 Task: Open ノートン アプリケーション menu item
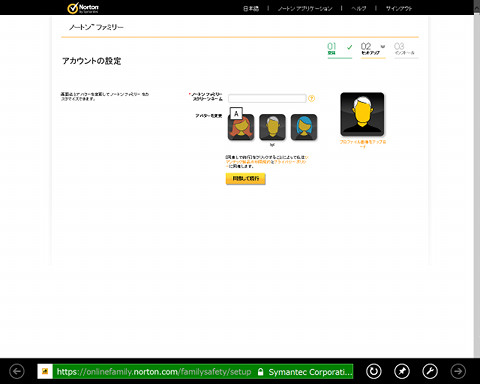tap(305, 8)
